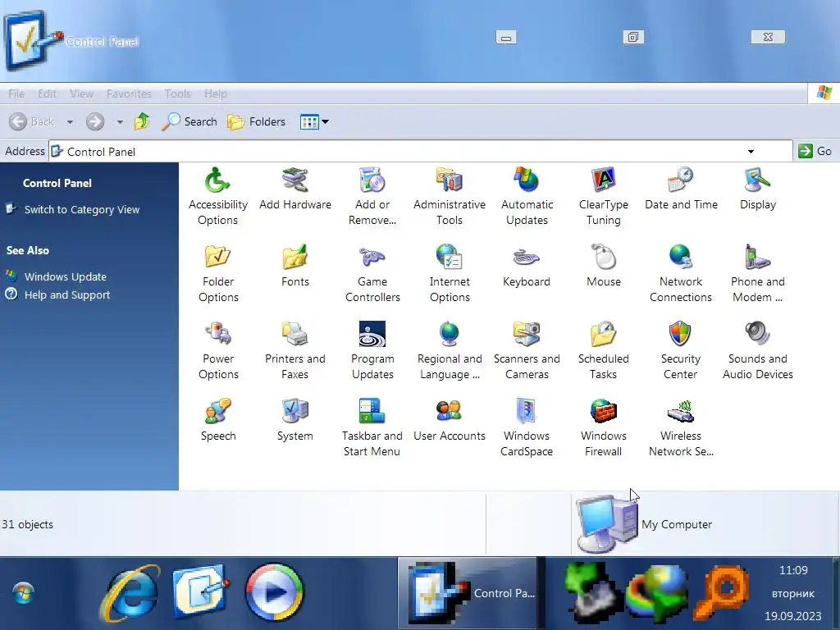Viewport: 840px width, 630px height.
Task: Click the Search toolbar button
Action: [x=189, y=121]
